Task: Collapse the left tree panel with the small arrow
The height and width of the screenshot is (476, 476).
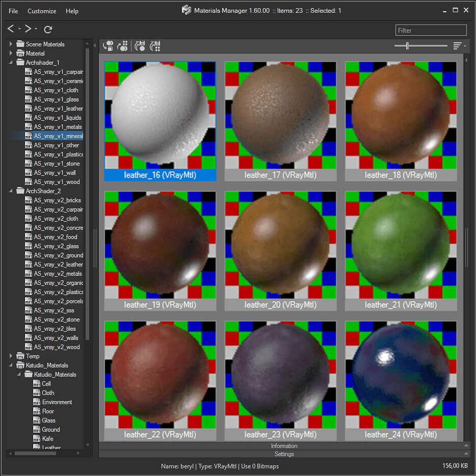Action: [x=95, y=45]
